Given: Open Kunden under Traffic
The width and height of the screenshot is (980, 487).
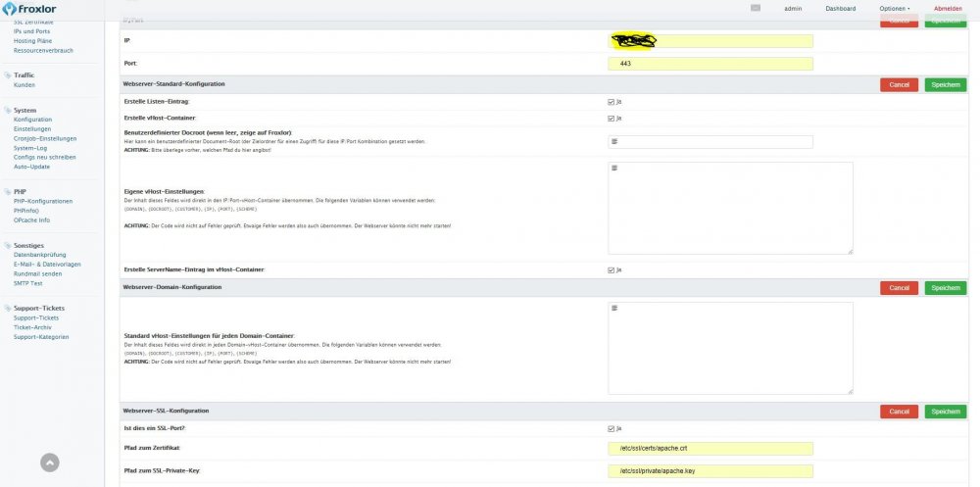Looking at the screenshot, I should pyautogui.click(x=24, y=85).
